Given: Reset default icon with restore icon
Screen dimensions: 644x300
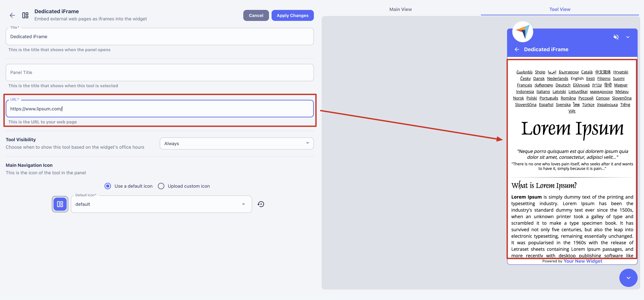Looking at the screenshot, I should (x=261, y=204).
